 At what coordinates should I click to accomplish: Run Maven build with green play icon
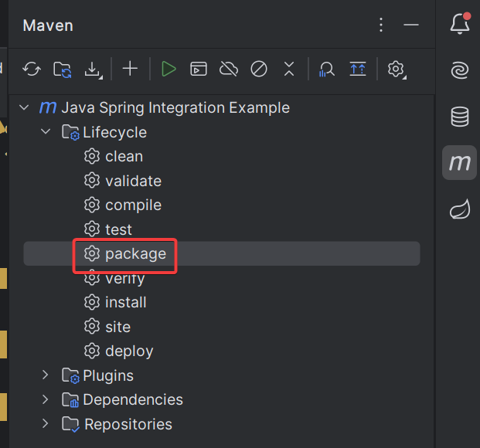169,70
